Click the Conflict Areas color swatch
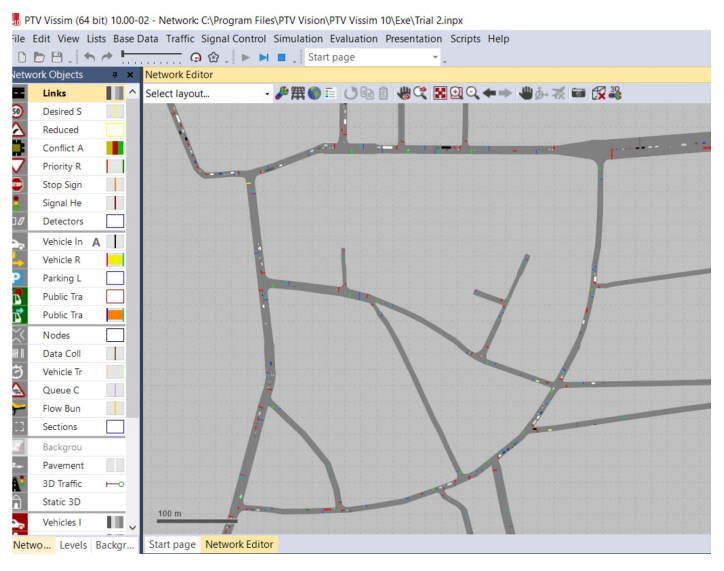This screenshot has height=571, width=724. pos(115,148)
